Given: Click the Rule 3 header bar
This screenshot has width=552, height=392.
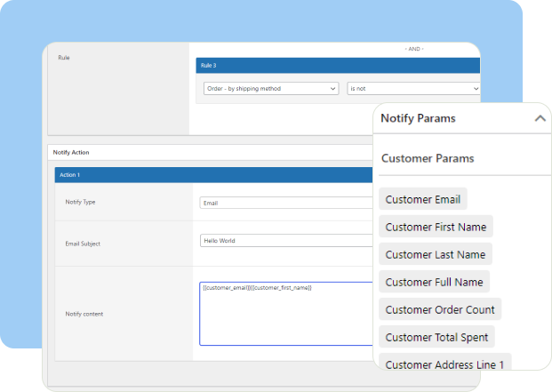Looking at the screenshot, I should pos(338,65).
